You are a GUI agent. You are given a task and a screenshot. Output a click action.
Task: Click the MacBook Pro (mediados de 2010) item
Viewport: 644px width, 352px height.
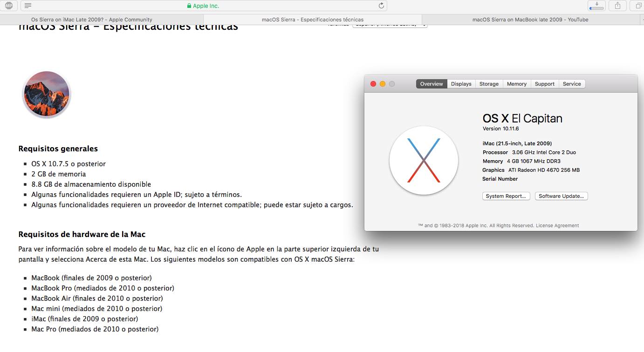click(103, 288)
